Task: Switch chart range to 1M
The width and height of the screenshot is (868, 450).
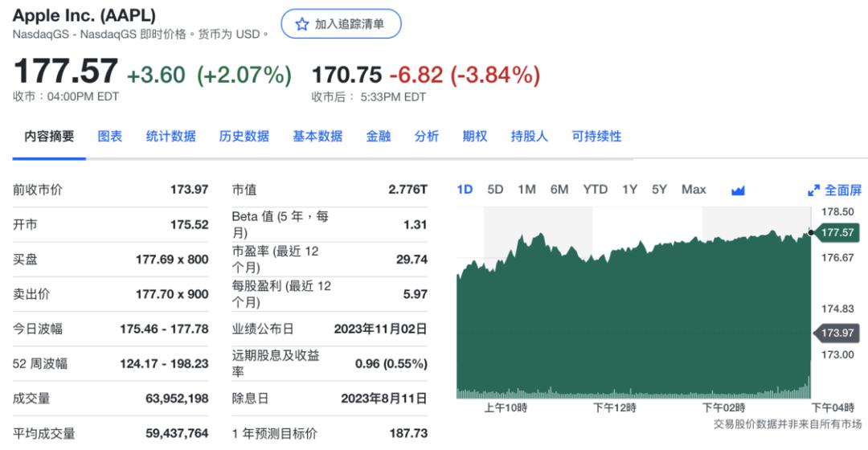Action: tap(526, 190)
